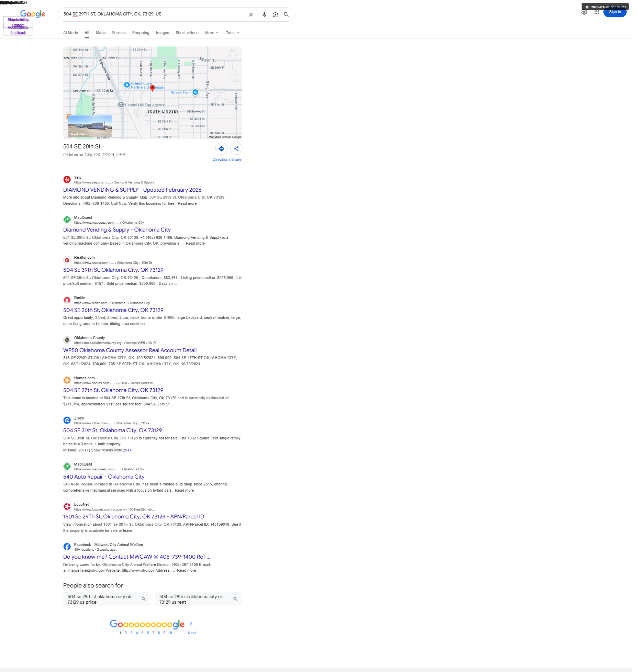Open 540 Auto Repair MapQuest result

pos(104,477)
